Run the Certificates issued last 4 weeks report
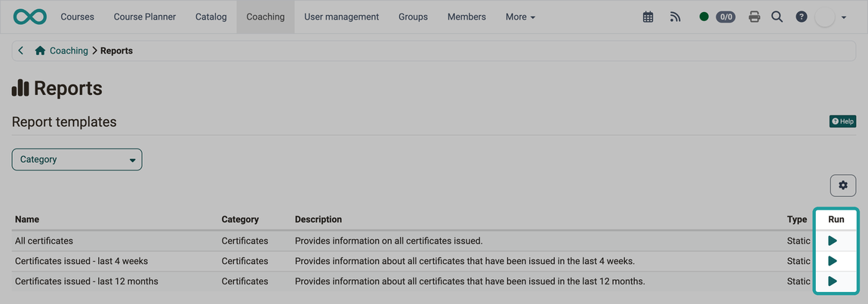 (832, 261)
